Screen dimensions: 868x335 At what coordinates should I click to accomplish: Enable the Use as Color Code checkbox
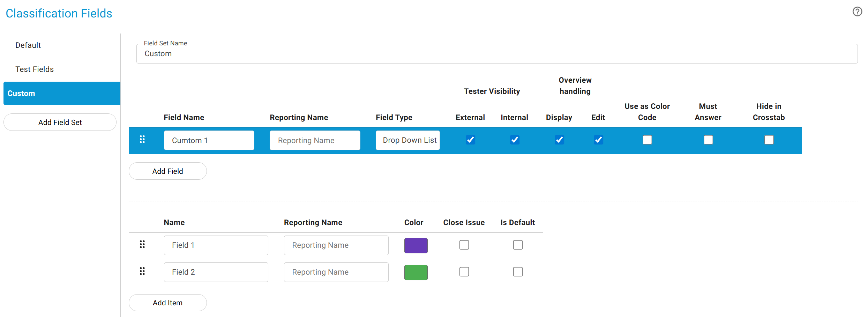[647, 140]
